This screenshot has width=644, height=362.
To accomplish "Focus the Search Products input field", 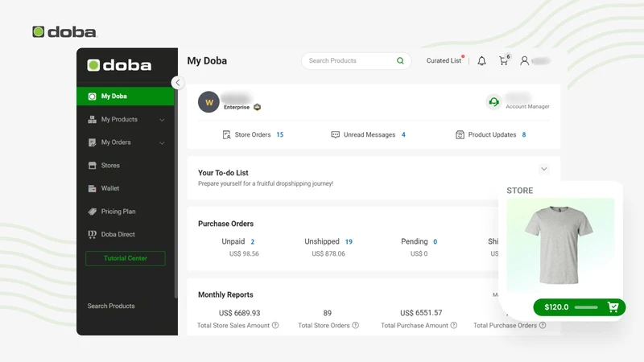I will click(x=356, y=61).
